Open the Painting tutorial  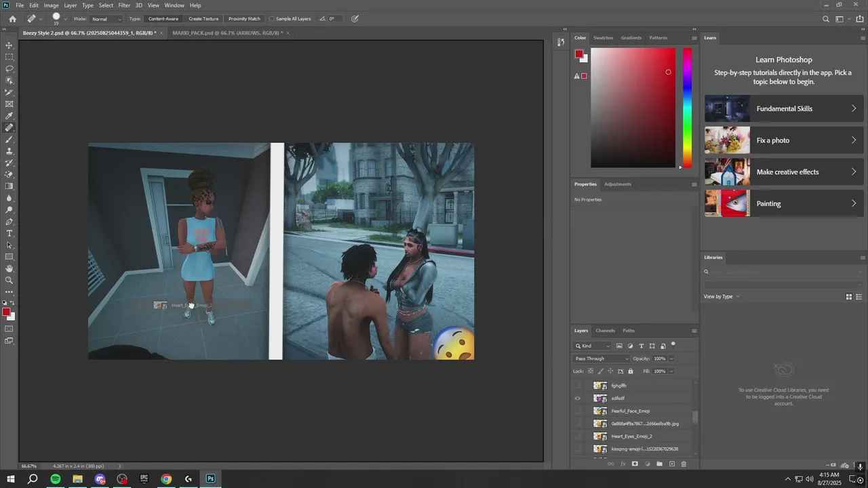click(x=784, y=203)
